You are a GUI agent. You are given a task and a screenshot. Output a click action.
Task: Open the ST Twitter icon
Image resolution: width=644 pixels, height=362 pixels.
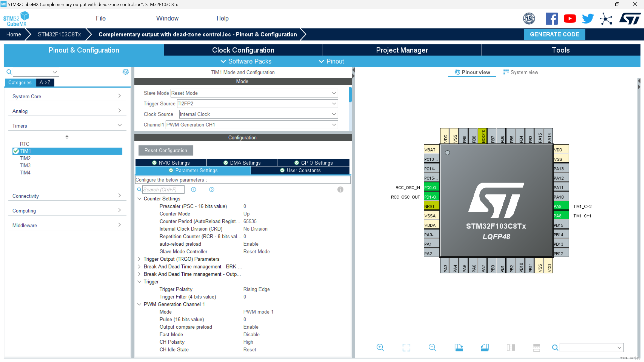[x=588, y=19]
